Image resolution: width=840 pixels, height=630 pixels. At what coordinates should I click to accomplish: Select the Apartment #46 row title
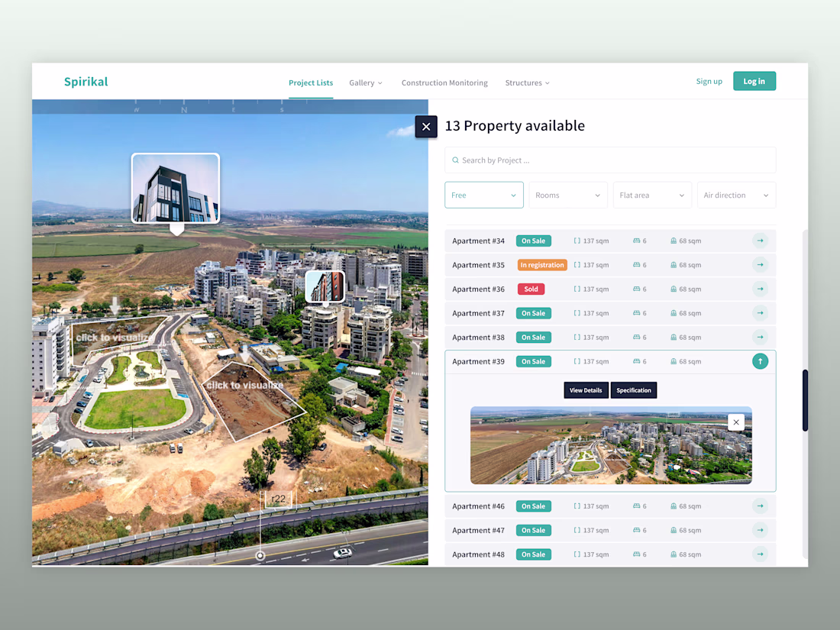point(478,506)
